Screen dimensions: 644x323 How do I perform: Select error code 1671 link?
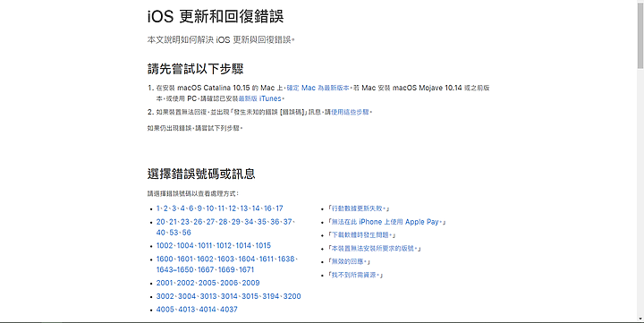247,270
